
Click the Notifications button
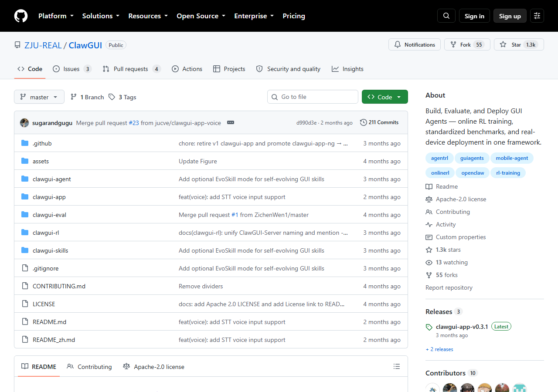tap(415, 44)
